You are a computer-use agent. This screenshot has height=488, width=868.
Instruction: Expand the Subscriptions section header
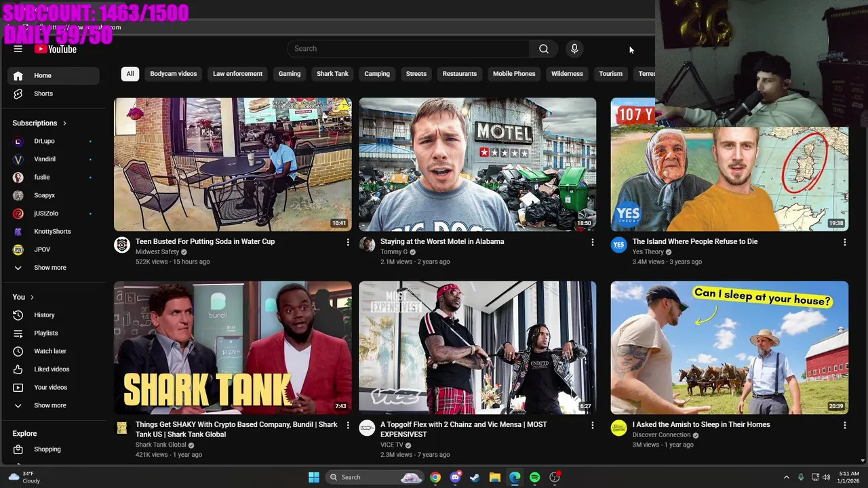(x=39, y=123)
